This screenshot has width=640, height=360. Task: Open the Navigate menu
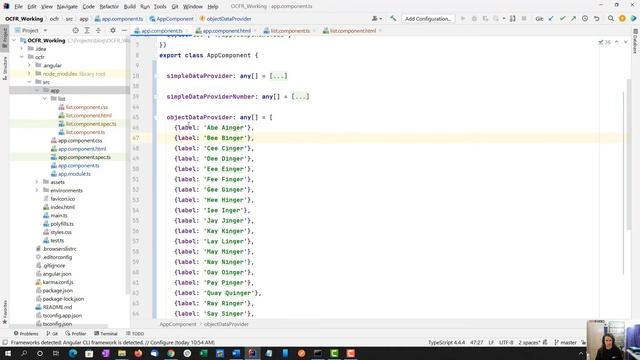tap(67, 7)
